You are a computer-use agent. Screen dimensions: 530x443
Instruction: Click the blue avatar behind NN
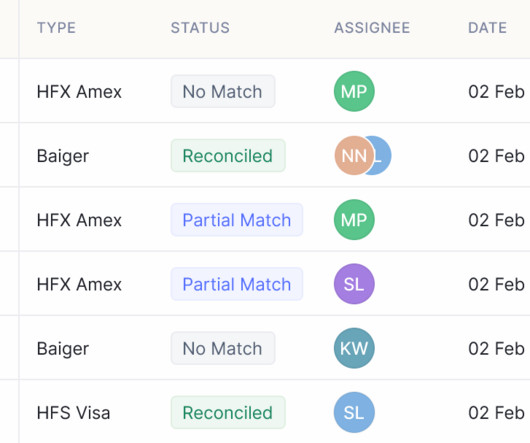[x=383, y=155]
